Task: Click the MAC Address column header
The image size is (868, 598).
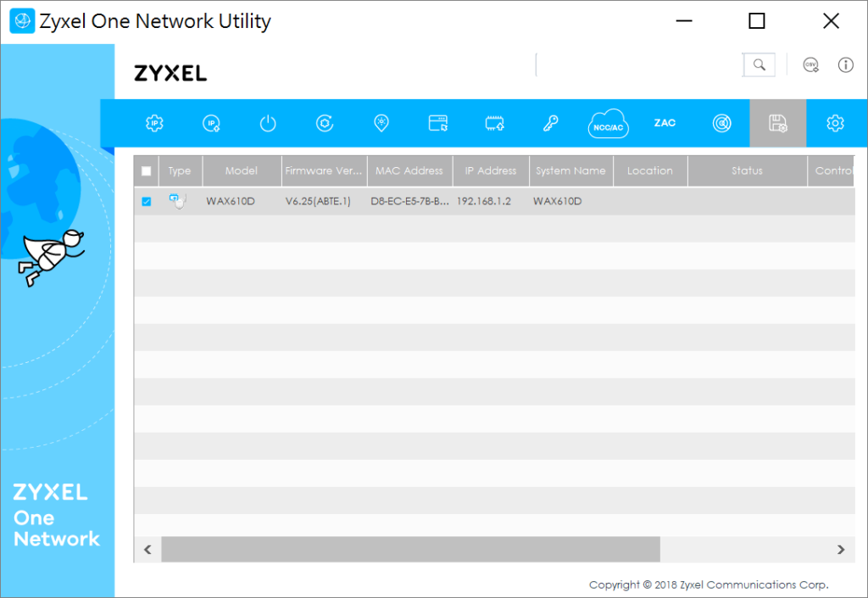Action: click(x=409, y=171)
